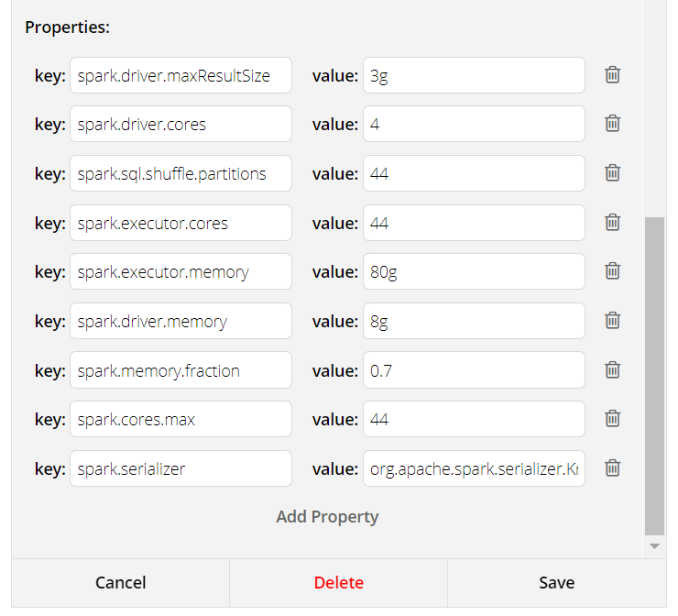Click the vertical scrollbar thumb
Image resolution: width=678 pixels, height=616 pixels.
coord(654,376)
